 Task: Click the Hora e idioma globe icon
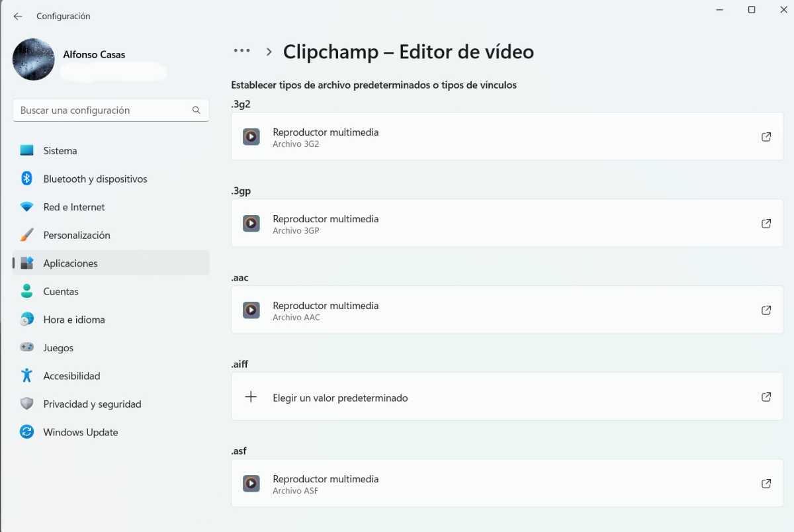click(x=26, y=320)
